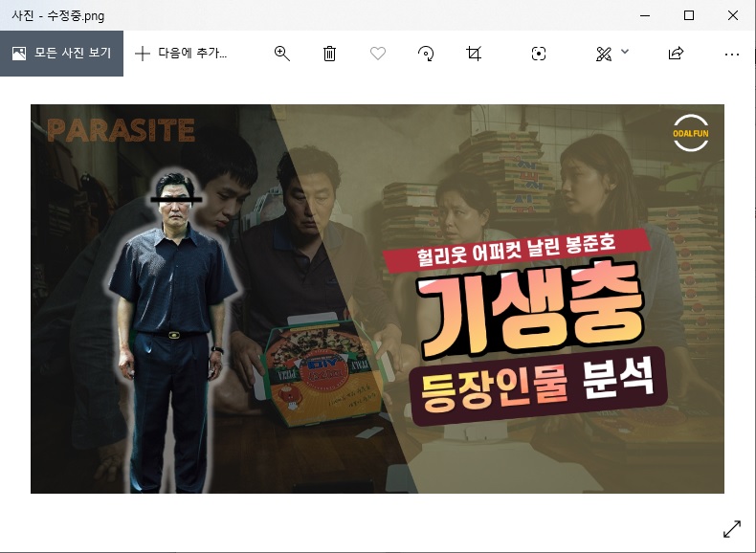Open the crop tool
Image resolution: width=756 pixels, height=553 pixels.
[474, 54]
